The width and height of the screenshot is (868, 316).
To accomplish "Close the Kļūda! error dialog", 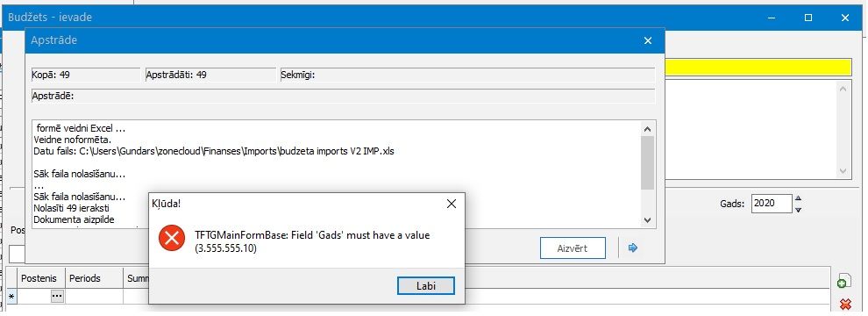I will point(452,204).
